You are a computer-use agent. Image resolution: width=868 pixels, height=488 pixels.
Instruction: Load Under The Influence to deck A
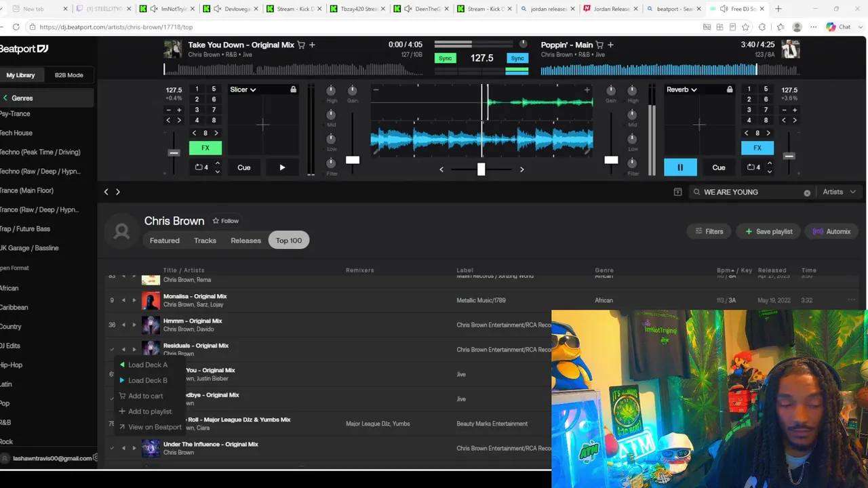tap(123, 448)
